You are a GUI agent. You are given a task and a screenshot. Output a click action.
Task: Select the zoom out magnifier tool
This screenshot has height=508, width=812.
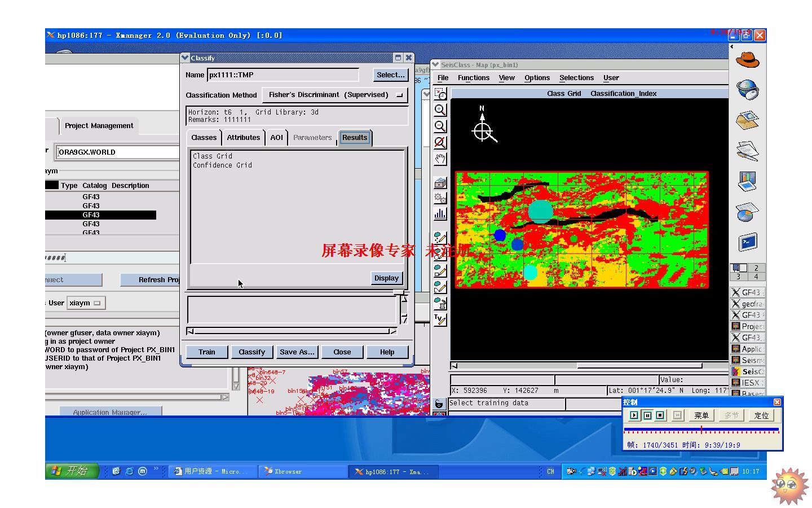tap(440, 126)
